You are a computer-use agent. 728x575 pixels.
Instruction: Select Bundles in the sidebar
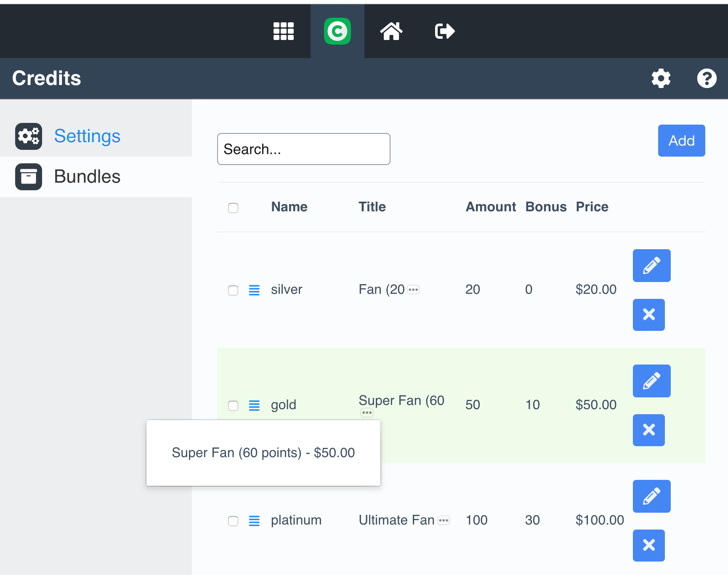pos(87,176)
